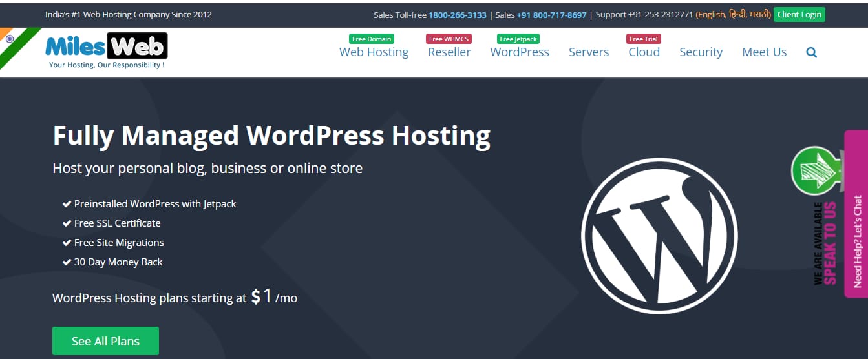This screenshot has height=359, width=868.
Task: Open the Meet Us menu
Action: coord(764,52)
